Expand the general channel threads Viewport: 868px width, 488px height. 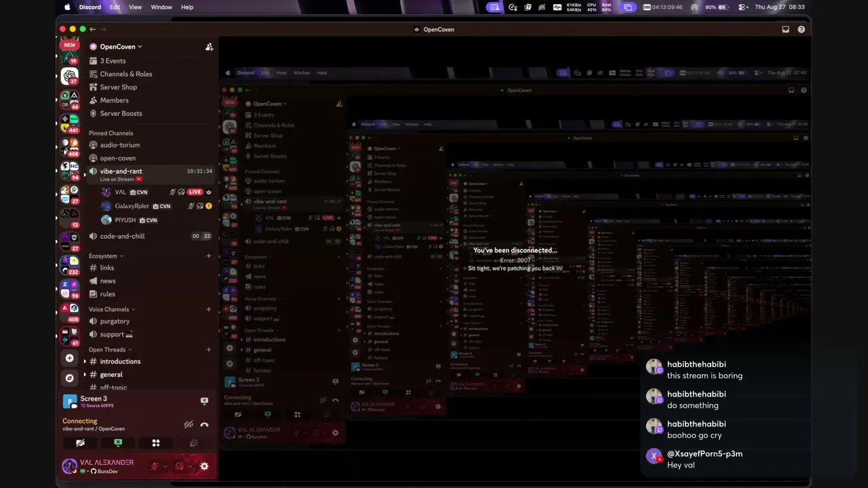pyautogui.click(x=85, y=375)
